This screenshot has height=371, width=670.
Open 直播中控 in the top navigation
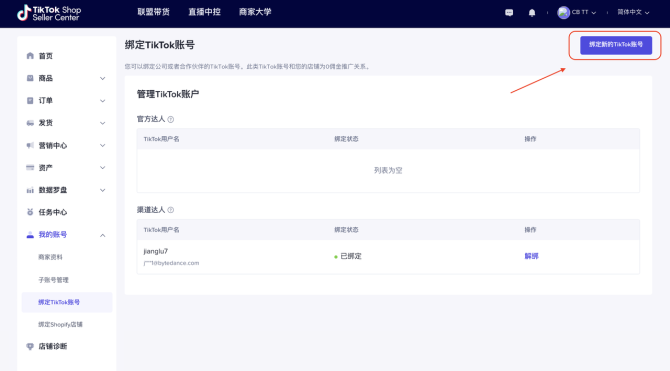coord(205,12)
